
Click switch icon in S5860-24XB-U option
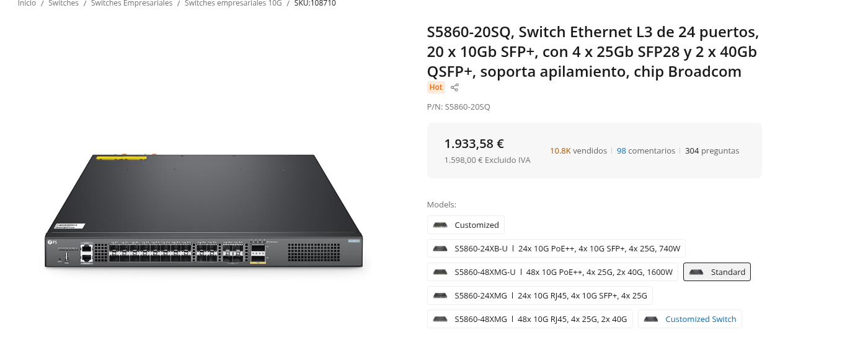click(x=441, y=248)
